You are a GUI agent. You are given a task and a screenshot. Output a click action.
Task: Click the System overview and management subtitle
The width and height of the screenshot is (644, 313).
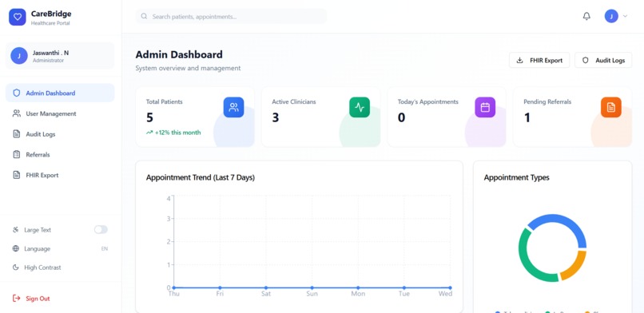point(188,68)
